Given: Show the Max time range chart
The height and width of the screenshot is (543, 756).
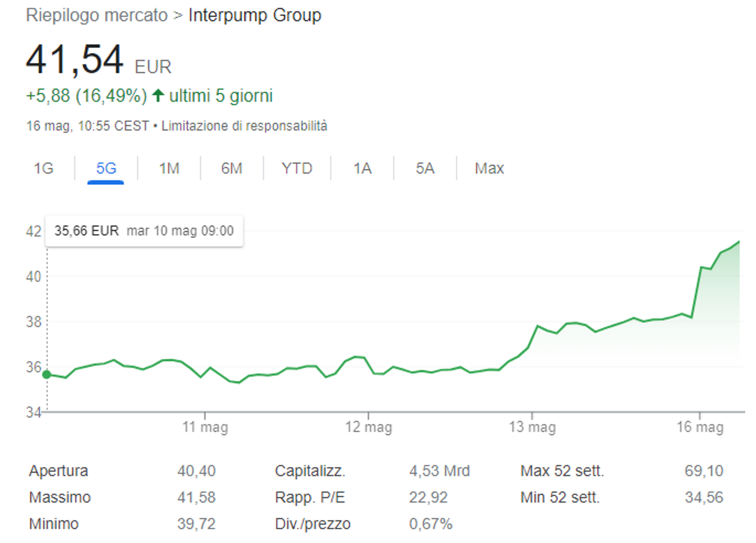Looking at the screenshot, I should (489, 168).
